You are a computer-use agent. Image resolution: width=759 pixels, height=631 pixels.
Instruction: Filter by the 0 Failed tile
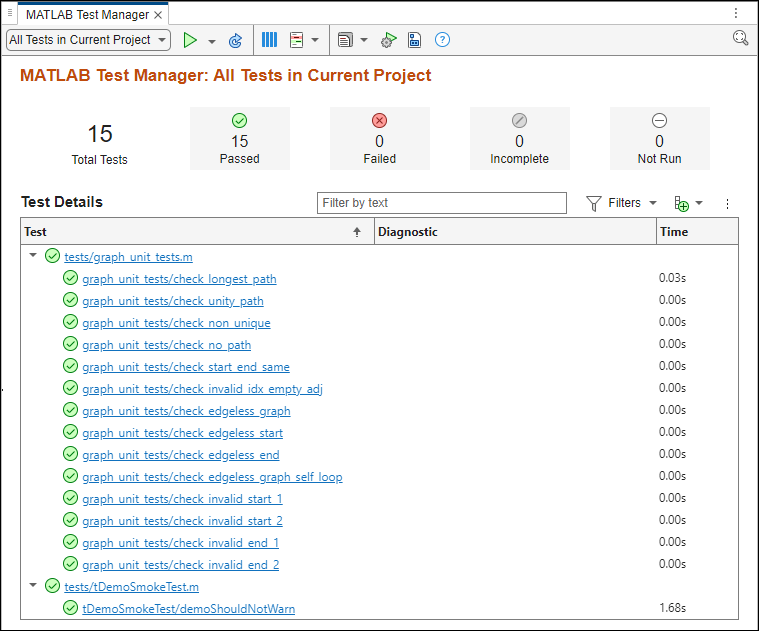(x=380, y=138)
